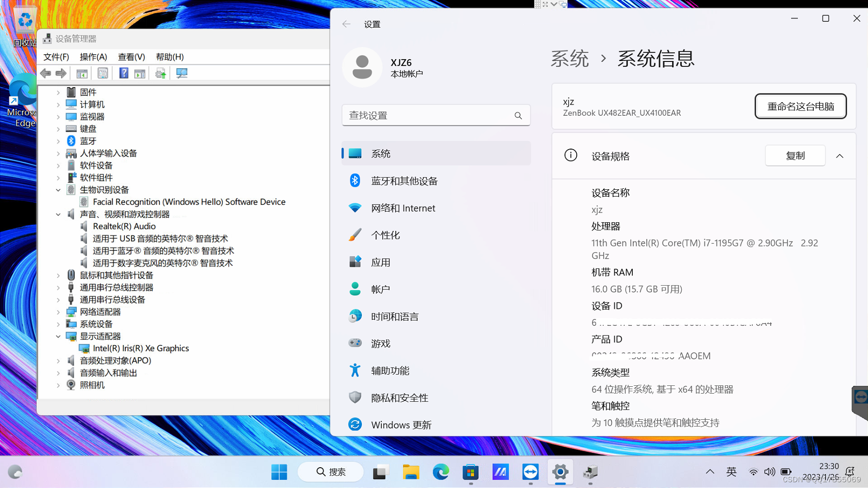
Task: Click the update driver toolbar icon
Action: pyautogui.click(x=161, y=73)
